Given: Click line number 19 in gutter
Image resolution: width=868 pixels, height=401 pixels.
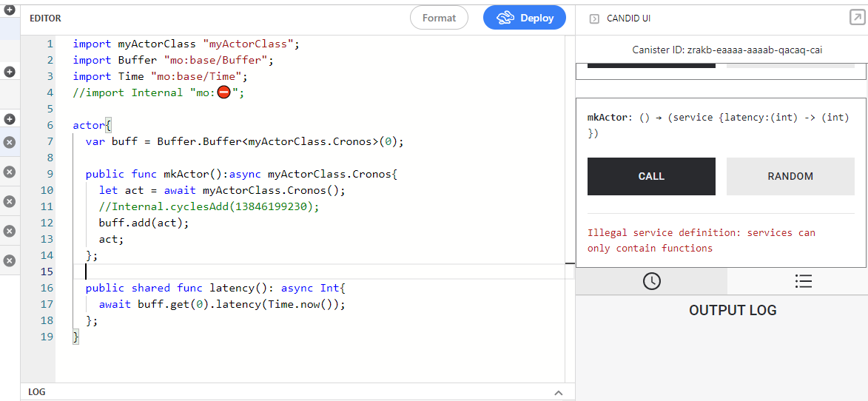Looking at the screenshot, I should [x=47, y=337].
